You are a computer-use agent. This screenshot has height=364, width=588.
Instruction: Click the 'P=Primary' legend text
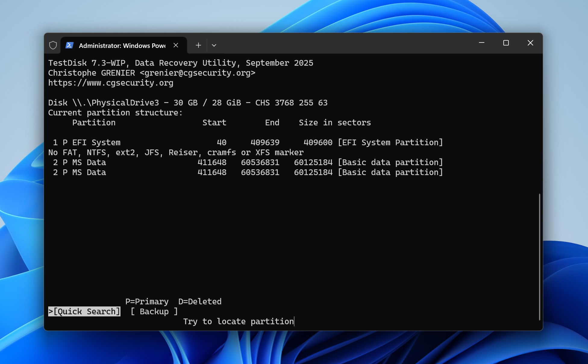pos(147,302)
